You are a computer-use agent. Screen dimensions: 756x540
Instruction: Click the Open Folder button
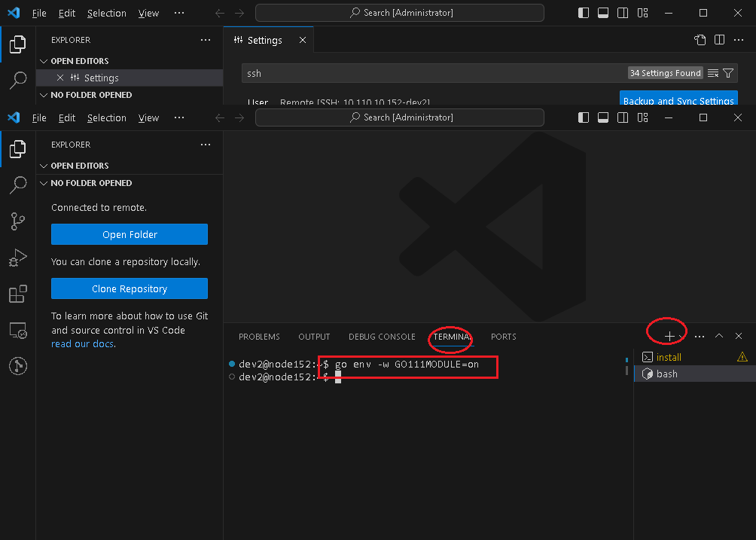click(129, 234)
